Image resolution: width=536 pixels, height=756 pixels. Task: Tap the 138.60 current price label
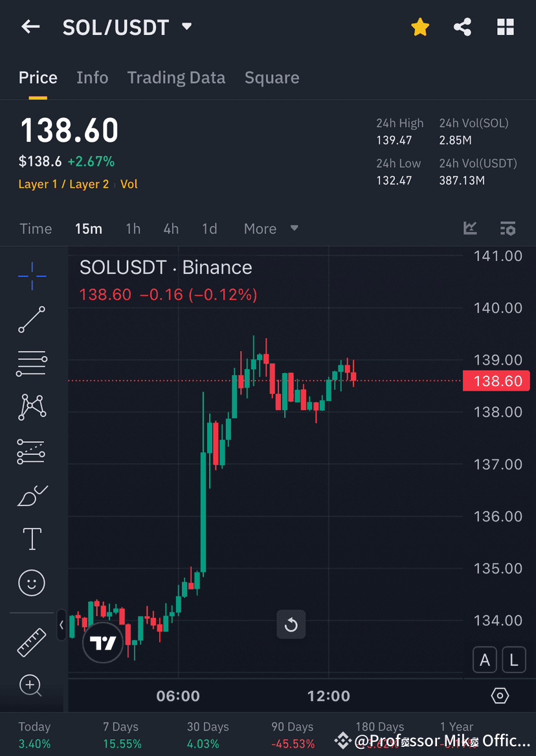[497, 381]
